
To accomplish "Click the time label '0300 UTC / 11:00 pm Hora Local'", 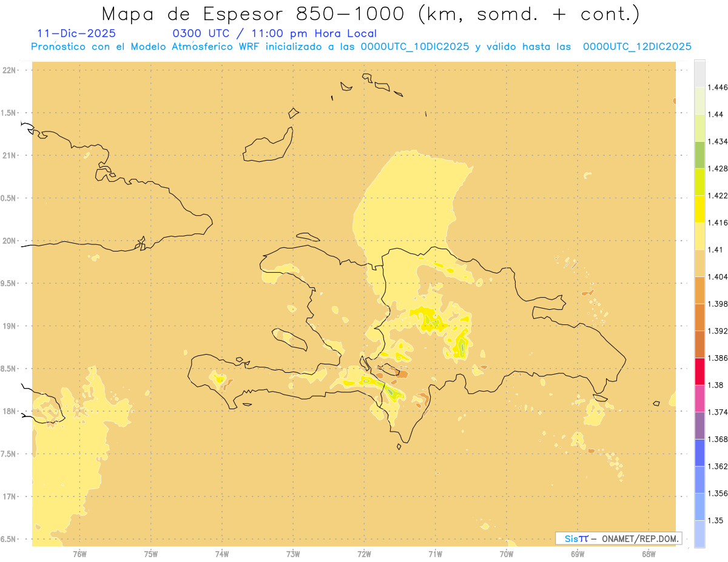I will tap(274, 33).
